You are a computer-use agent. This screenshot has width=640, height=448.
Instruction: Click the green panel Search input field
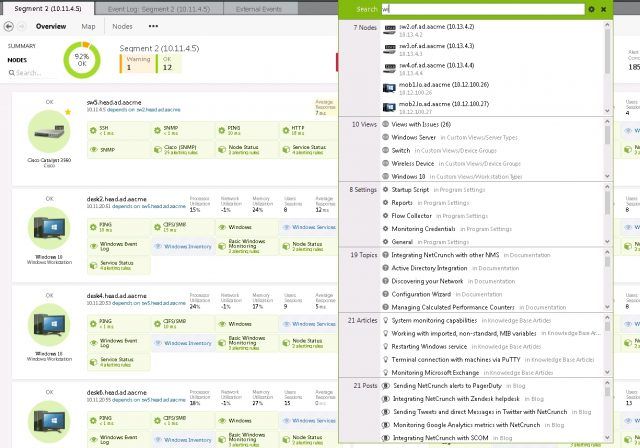(x=483, y=9)
